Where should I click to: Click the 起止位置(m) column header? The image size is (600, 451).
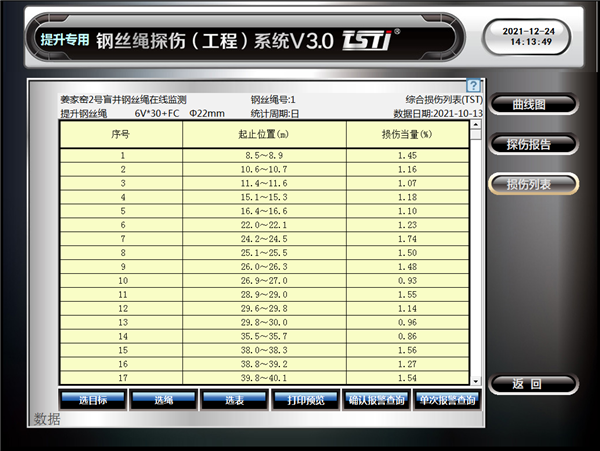tap(264, 134)
